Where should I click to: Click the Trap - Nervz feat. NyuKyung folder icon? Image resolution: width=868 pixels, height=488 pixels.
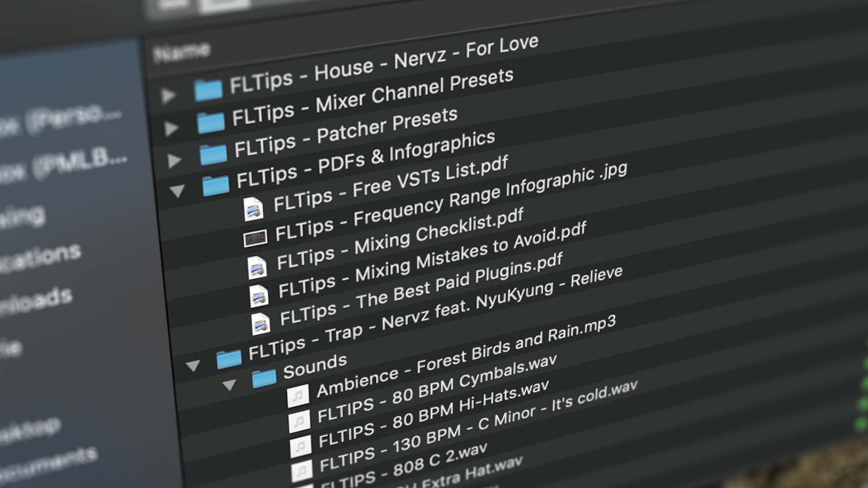[229, 359]
